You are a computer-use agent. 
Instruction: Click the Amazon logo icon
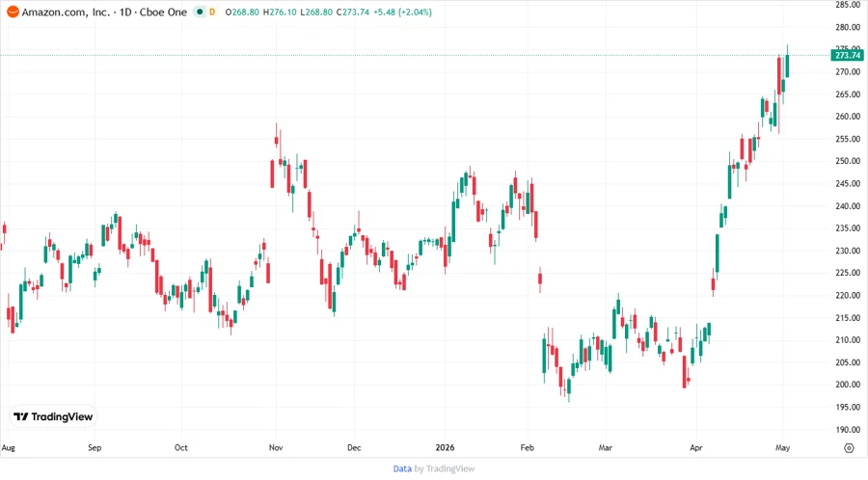tap(13, 13)
